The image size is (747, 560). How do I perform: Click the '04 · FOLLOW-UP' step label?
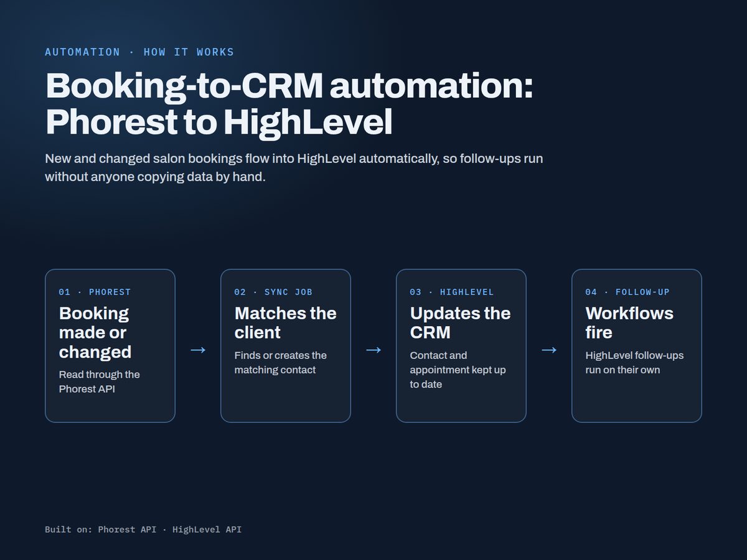tap(627, 292)
